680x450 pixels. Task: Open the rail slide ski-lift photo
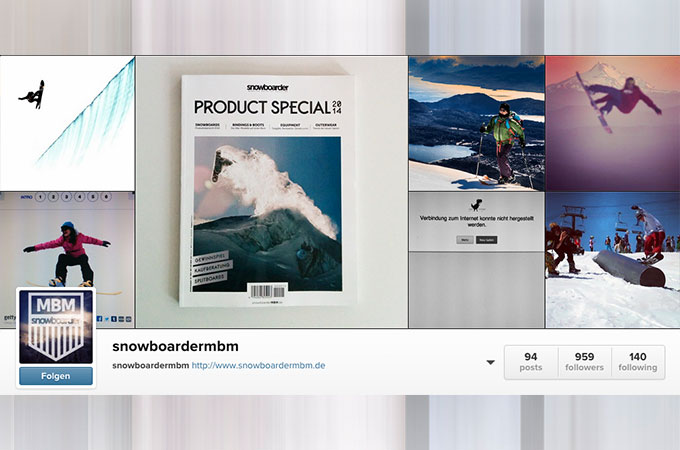[613, 260]
